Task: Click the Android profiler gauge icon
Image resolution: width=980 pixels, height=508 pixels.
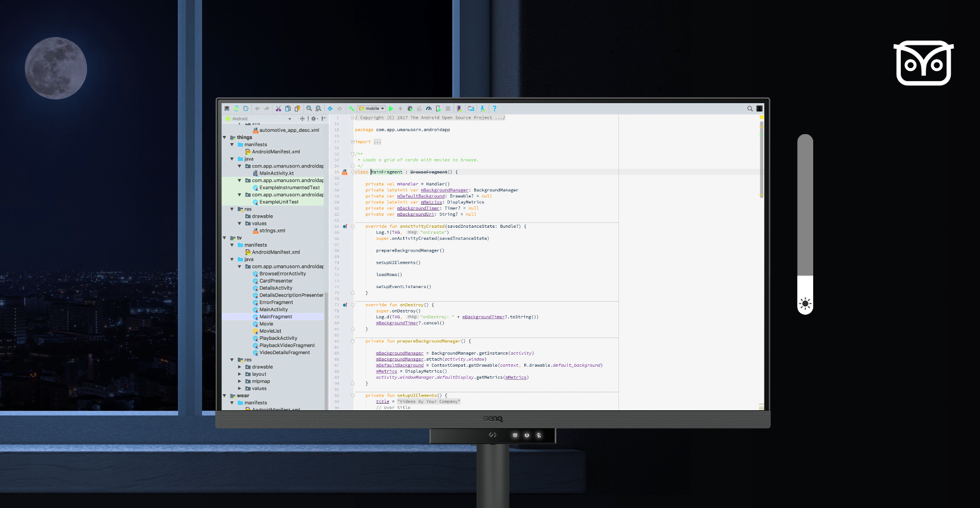Action: [x=428, y=109]
